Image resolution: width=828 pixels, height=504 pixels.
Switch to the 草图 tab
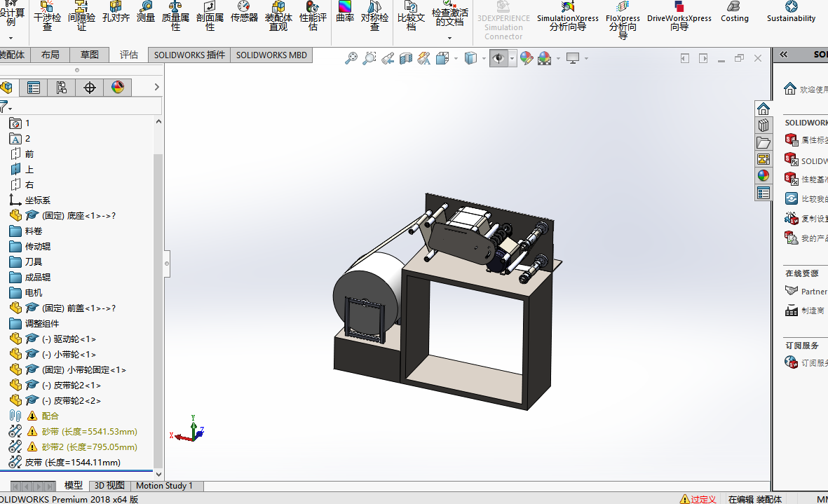(89, 55)
